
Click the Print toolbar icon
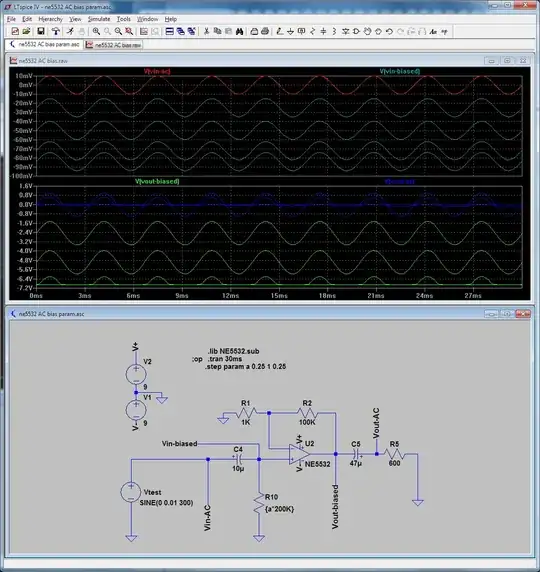265,31
